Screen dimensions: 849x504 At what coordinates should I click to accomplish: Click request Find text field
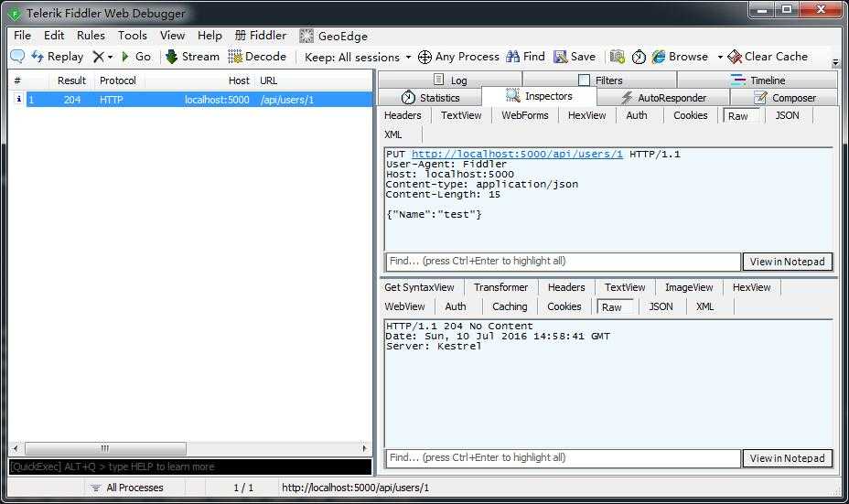pyautogui.click(x=563, y=261)
